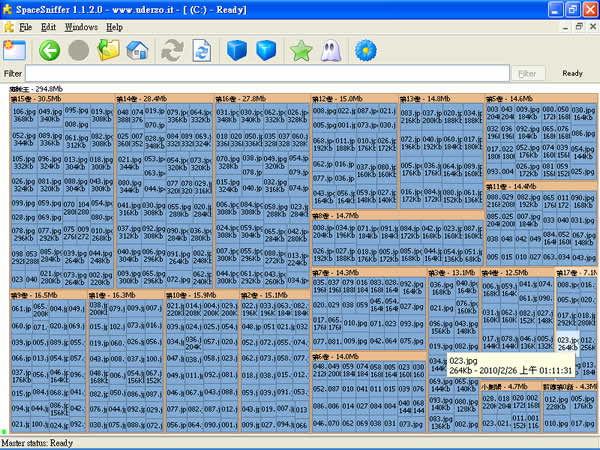The image size is (600, 450).
Task: Click the 106.jpg 368Kb file tile
Action: pyautogui.click(x=24, y=115)
